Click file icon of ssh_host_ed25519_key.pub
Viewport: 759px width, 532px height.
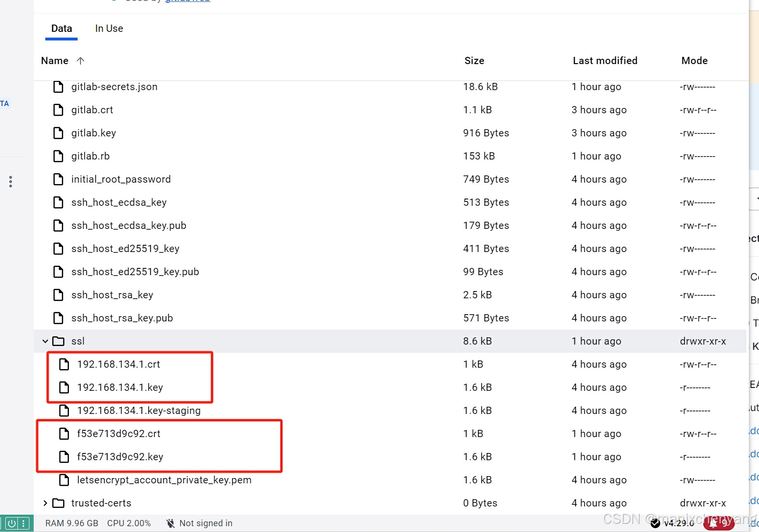[x=58, y=272]
